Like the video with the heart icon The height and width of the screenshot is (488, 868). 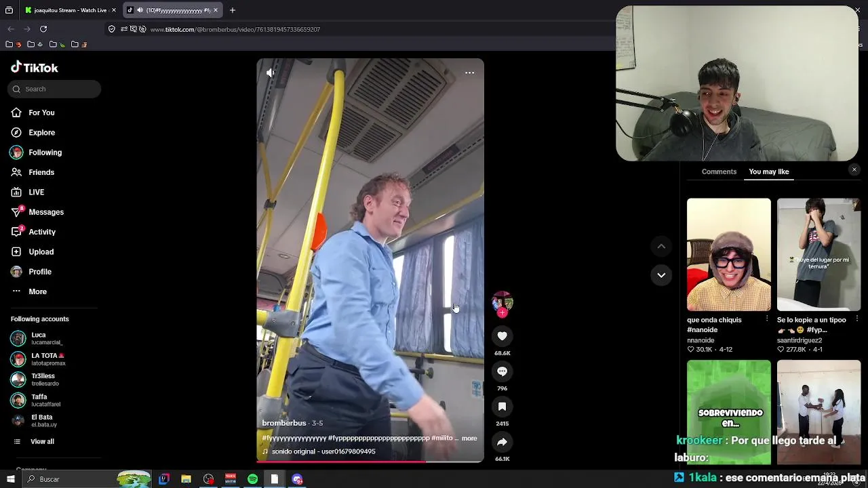(x=502, y=336)
